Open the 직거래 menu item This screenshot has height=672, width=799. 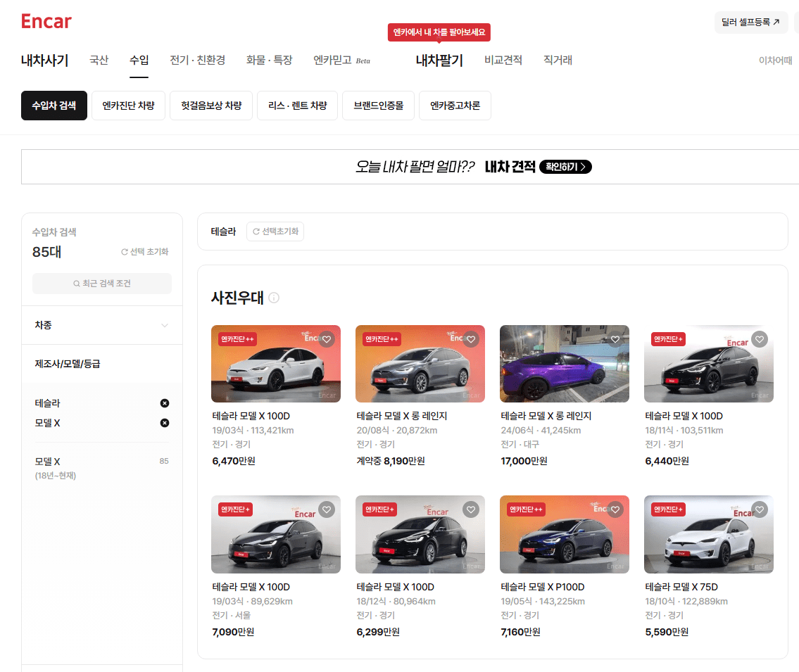coord(558,60)
